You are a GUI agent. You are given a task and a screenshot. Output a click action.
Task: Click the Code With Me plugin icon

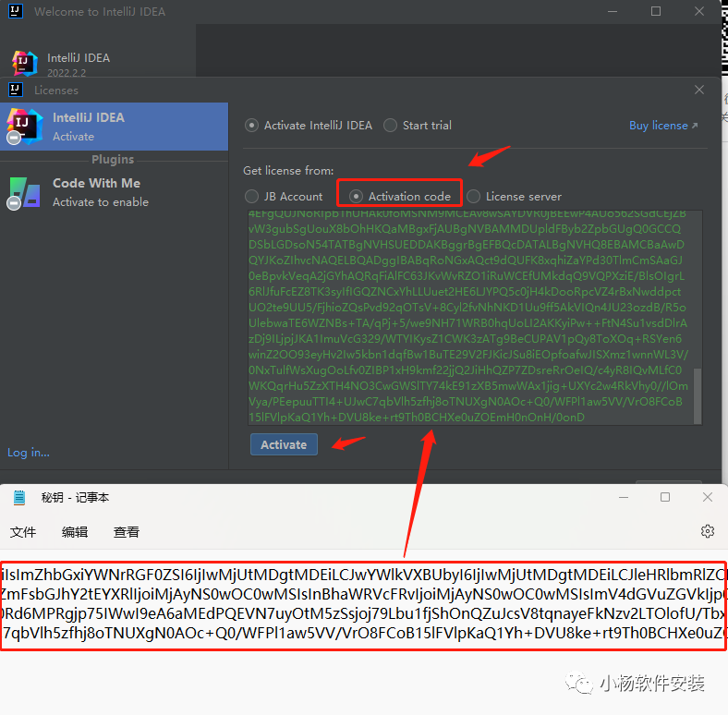tap(25, 192)
